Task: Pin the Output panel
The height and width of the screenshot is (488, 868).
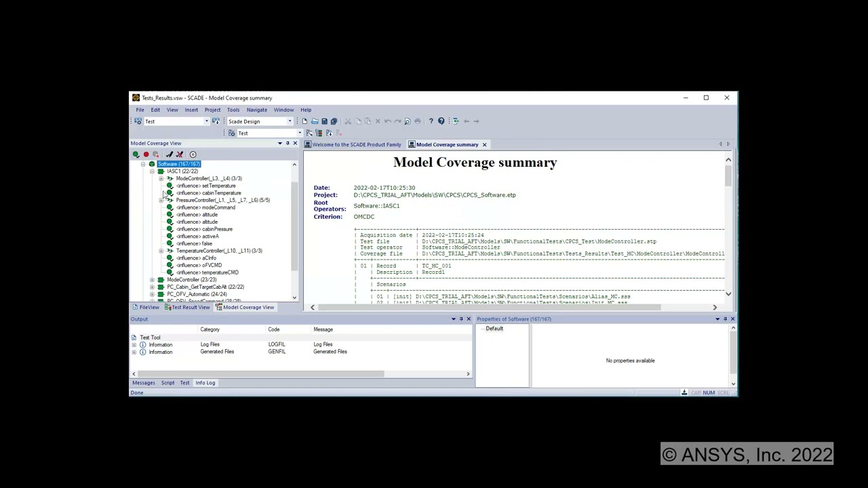Action: pos(461,319)
